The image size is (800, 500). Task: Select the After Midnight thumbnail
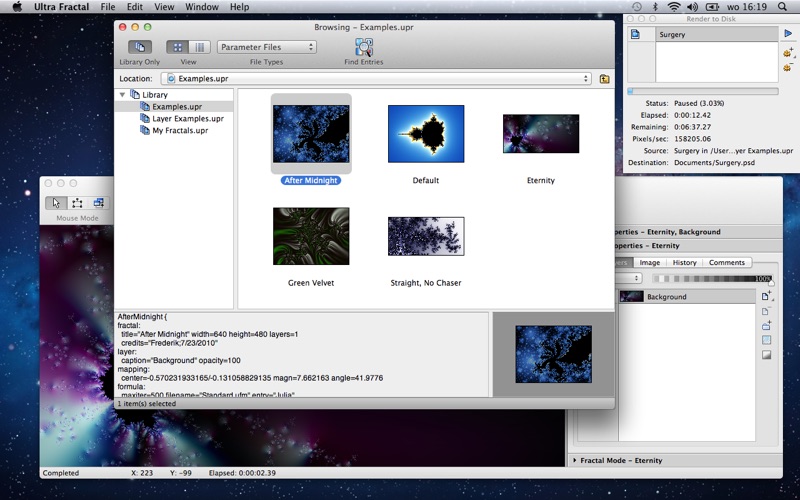tap(311, 134)
